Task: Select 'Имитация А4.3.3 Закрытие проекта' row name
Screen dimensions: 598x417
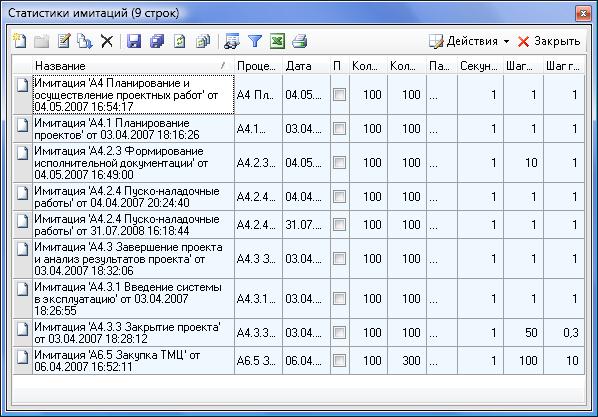Action: [x=133, y=332]
